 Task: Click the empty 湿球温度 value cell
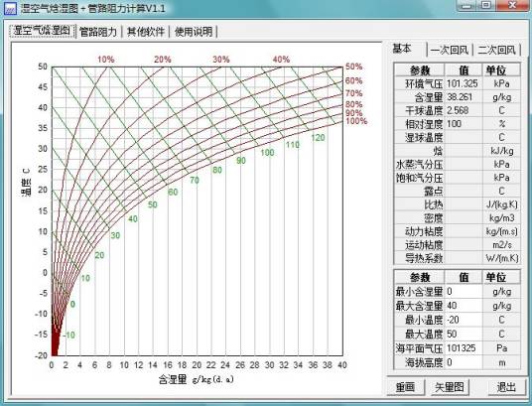coord(464,137)
